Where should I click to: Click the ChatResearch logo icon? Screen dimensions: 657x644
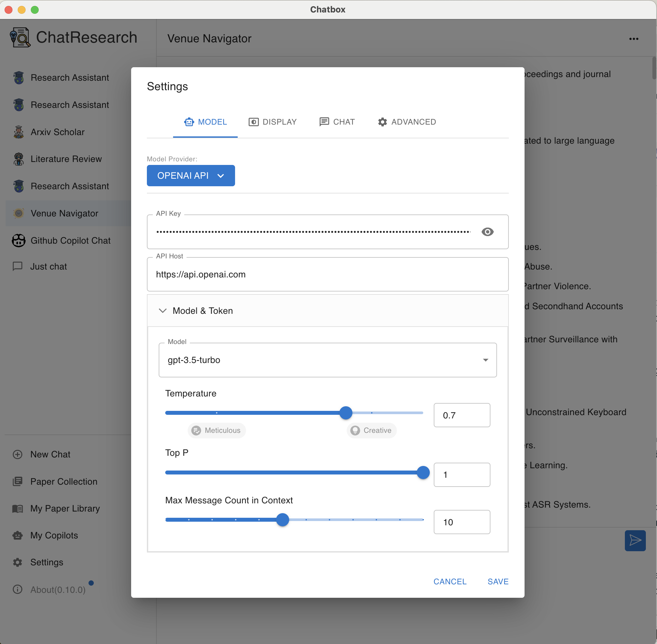pos(20,37)
